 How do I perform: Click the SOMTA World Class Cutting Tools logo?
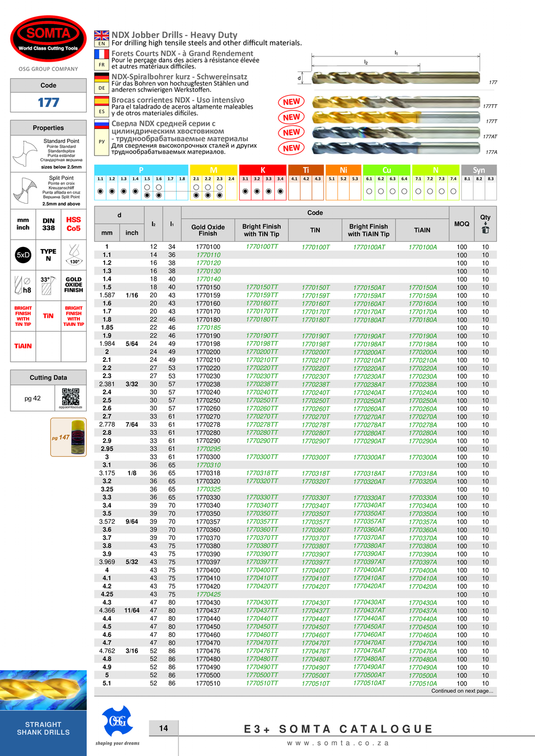[x=48, y=39]
